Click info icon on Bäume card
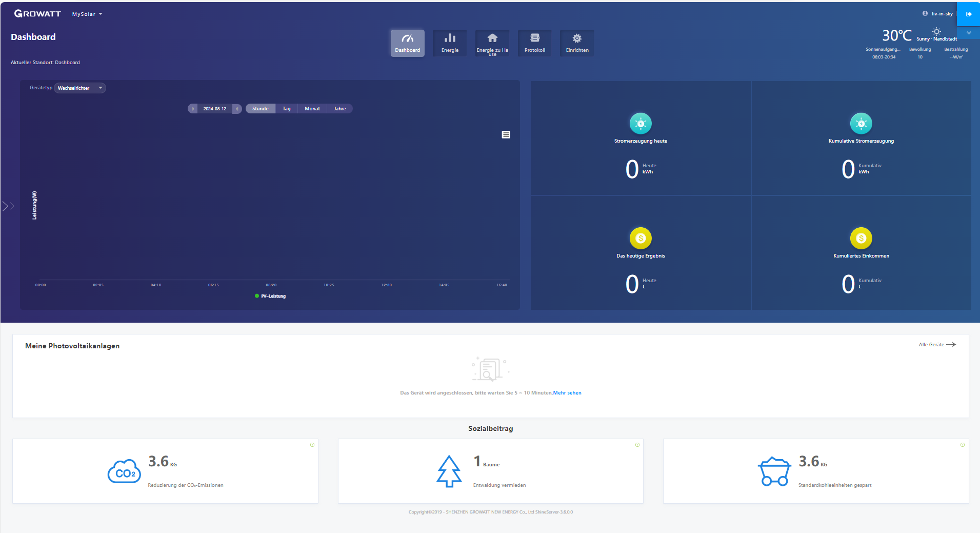Viewport: 980px width, 533px height. [637, 445]
